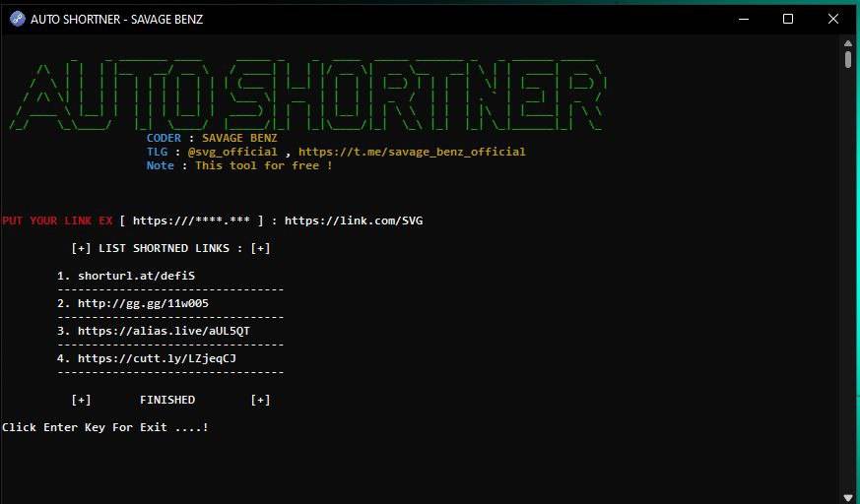Click the shorturl.at/defiS shortened link
Screen dimensions: 860x504
click(x=136, y=276)
